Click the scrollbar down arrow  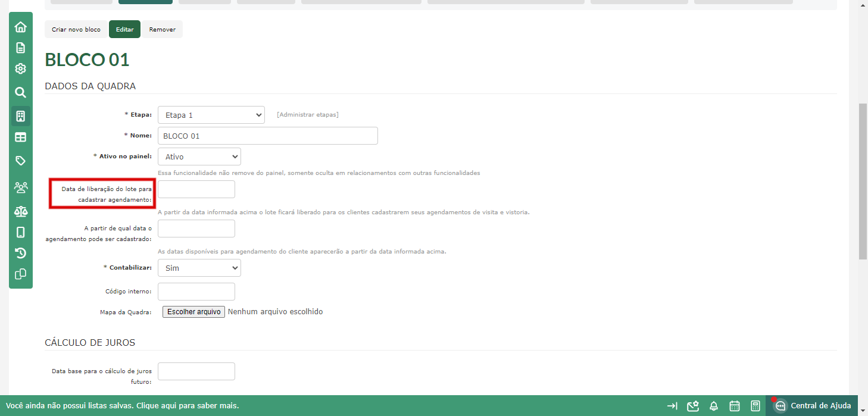tap(863, 411)
